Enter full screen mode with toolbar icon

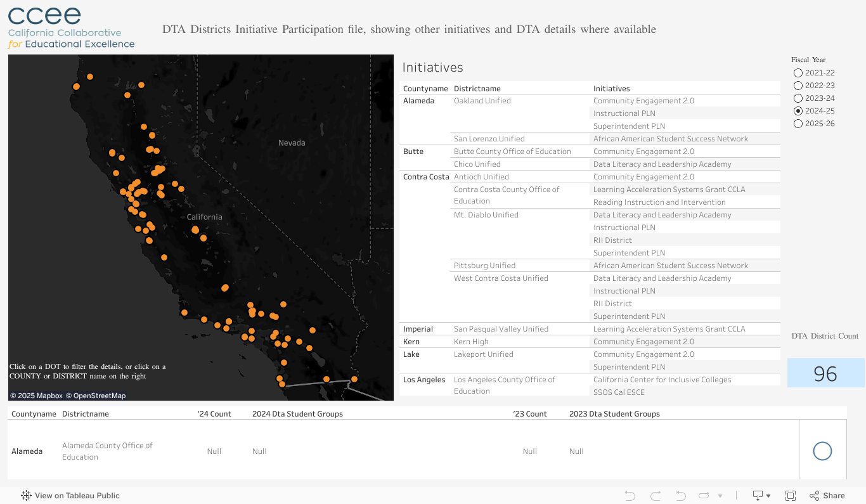(x=791, y=496)
